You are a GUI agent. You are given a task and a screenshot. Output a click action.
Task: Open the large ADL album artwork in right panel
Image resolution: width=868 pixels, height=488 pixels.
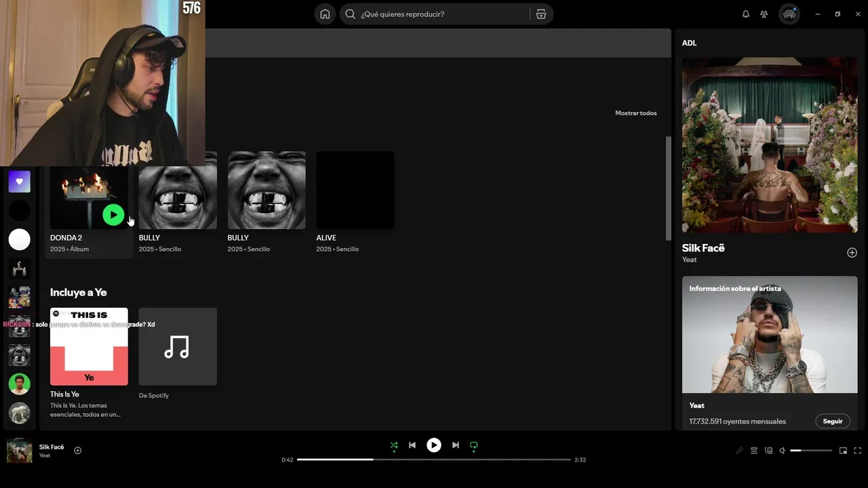pos(770,145)
